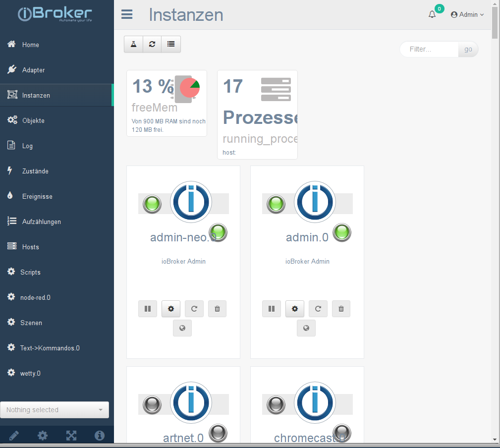
Task: Click the artnet.0 adapter logo
Action: point(191,403)
